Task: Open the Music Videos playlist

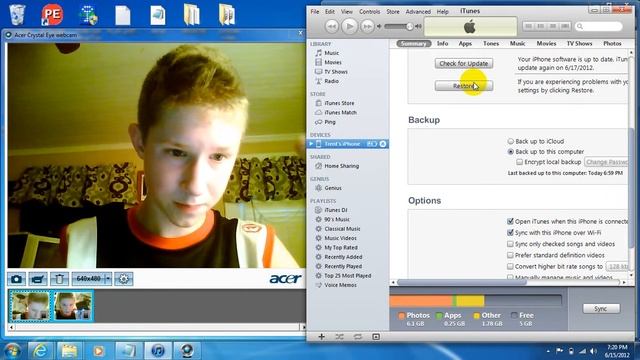Action: pyautogui.click(x=340, y=238)
